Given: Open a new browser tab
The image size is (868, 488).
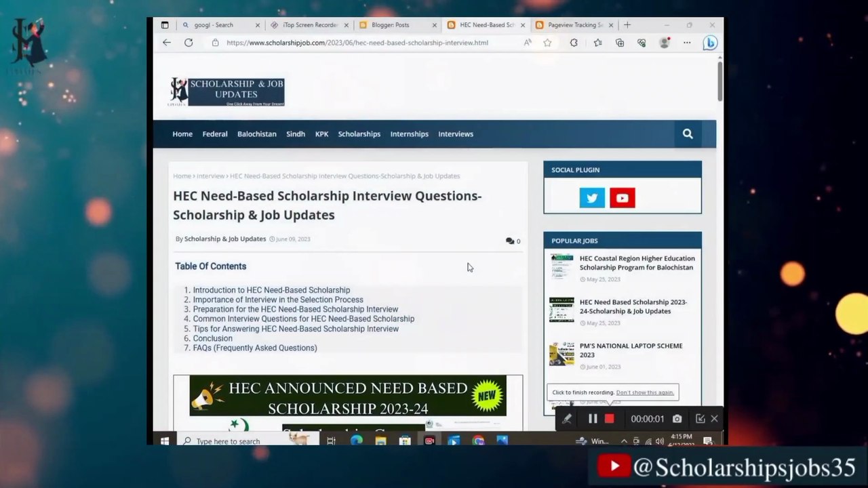Looking at the screenshot, I should pos(627,25).
